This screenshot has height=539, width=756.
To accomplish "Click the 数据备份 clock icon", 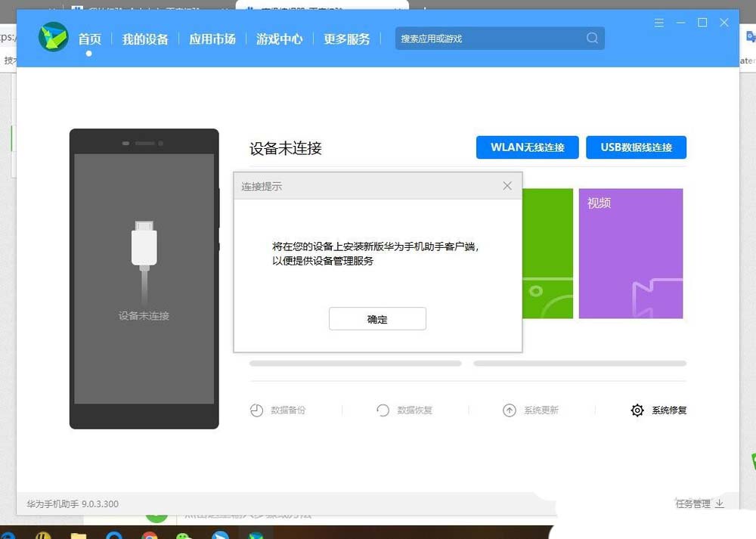I will click(x=256, y=410).
